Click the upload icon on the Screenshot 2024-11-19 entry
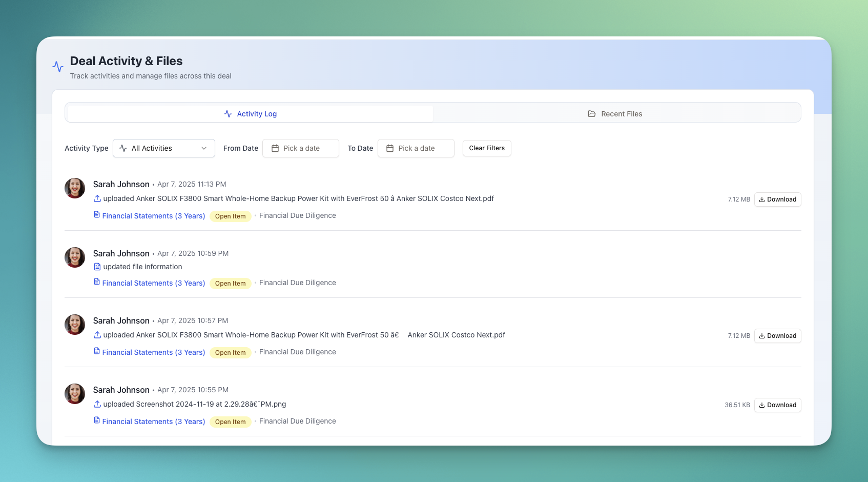Screen dimensions: 868x482 point(97,404)
